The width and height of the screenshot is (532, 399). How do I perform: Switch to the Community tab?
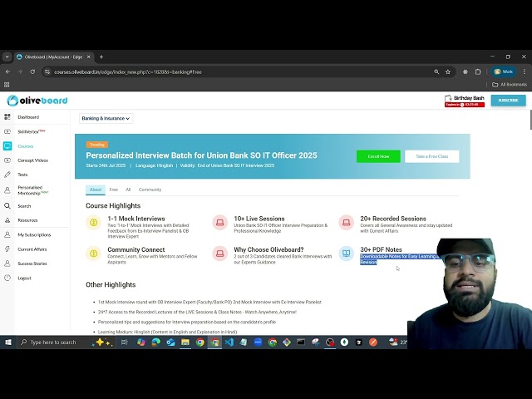pos(150,190)
